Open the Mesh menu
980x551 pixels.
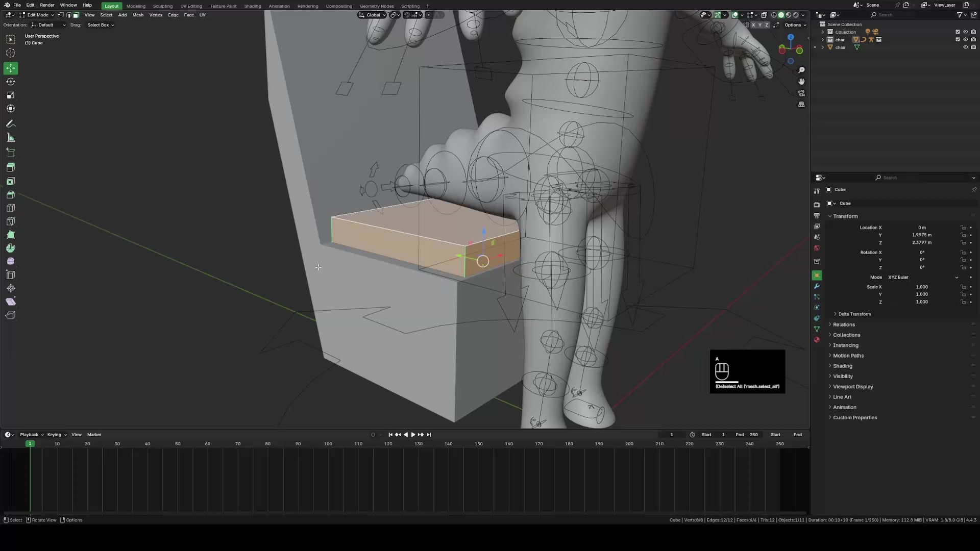coord(138,15)
